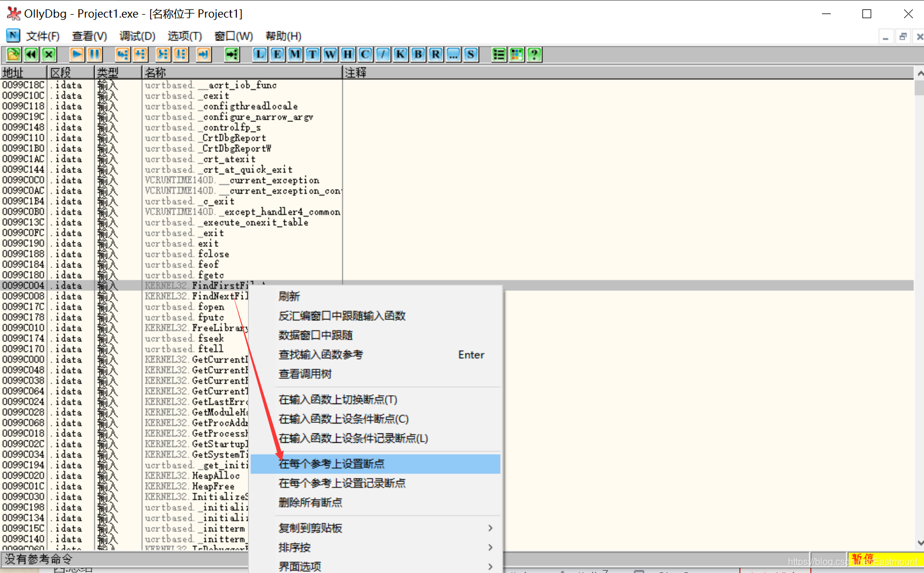924x573 pixels.
Task: Show Breakpoints window via B button
Action: 418,55
